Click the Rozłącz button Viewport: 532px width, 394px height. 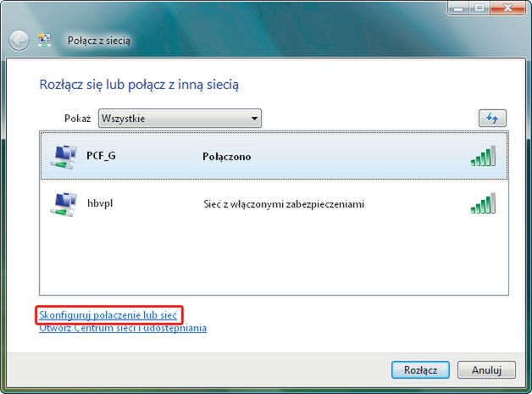(x=420, y=369)
